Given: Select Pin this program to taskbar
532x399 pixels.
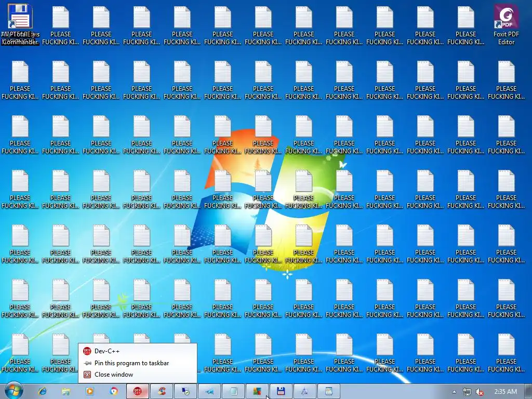Looking at the screenshot, I should point(137,363).
